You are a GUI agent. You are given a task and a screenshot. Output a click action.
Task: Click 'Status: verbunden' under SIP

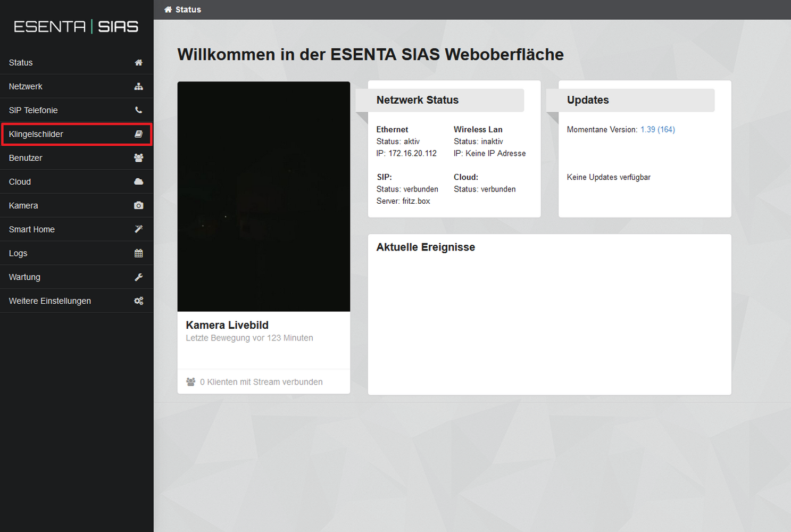point(407,189)
